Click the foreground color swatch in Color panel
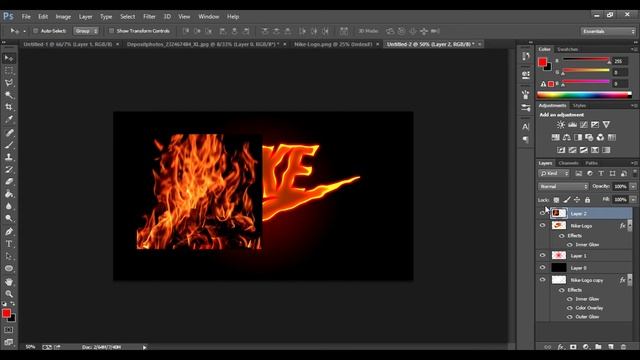Viewport: 640px width, 360px height. click(x=542, y=62)
